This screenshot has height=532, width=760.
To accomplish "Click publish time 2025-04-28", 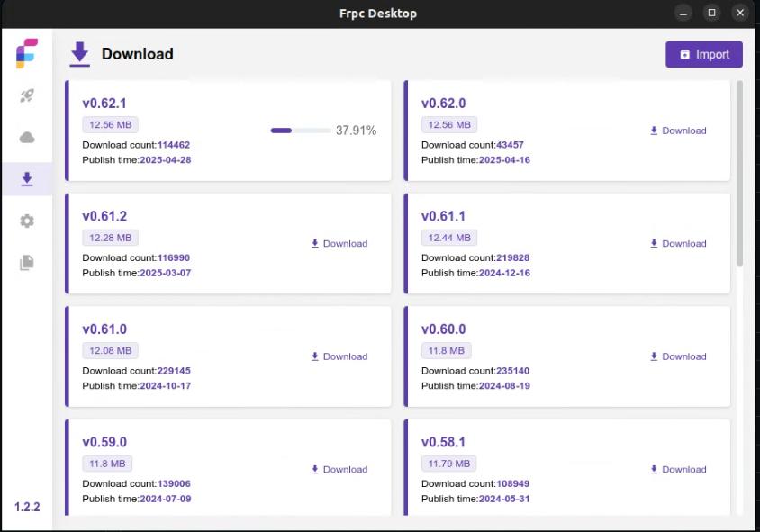I will click(x=166, y=160).
